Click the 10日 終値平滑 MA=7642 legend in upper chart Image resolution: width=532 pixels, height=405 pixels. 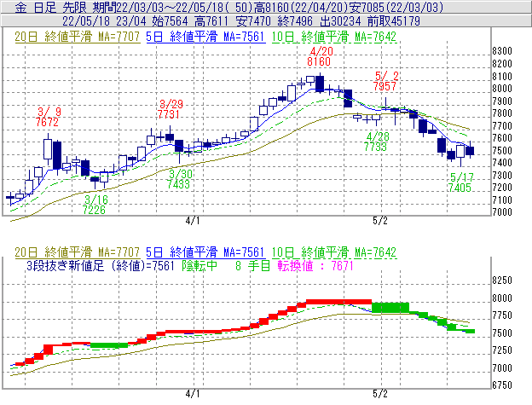click(x=334, y=37)
